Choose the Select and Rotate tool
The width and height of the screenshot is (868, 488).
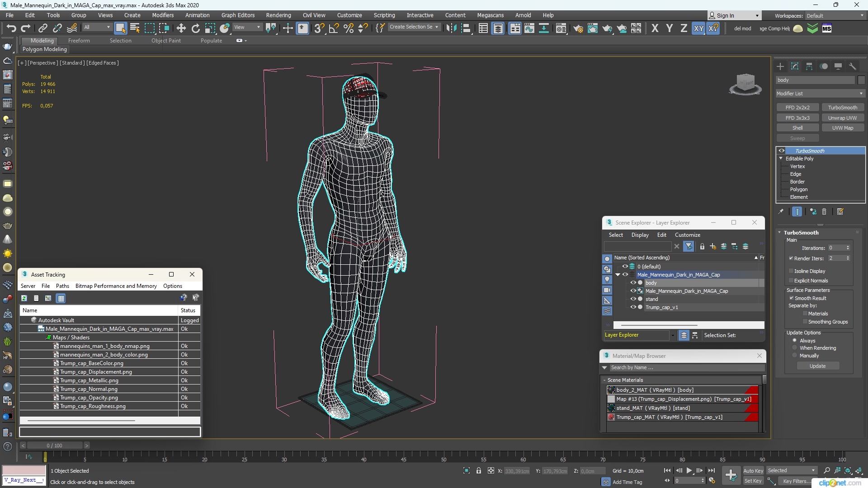(195, 28)
